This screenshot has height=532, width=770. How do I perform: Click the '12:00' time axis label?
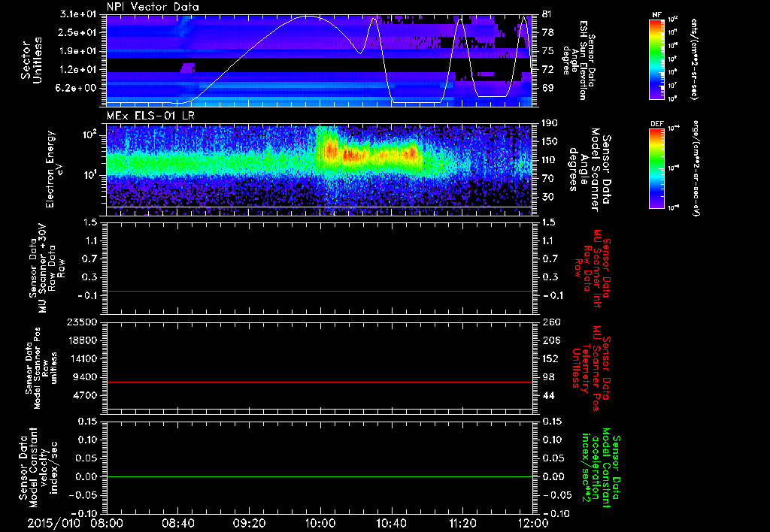click(x=533, y=523)
